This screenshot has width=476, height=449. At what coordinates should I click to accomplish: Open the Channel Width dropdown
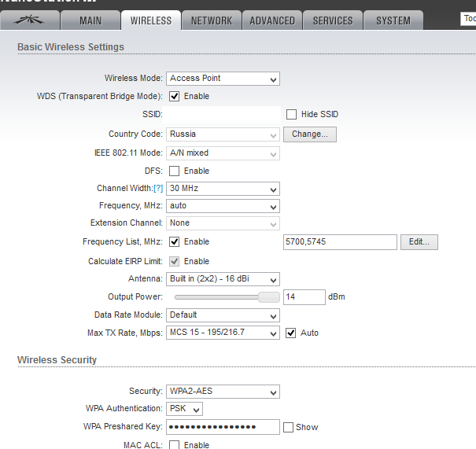coord(223,189)
